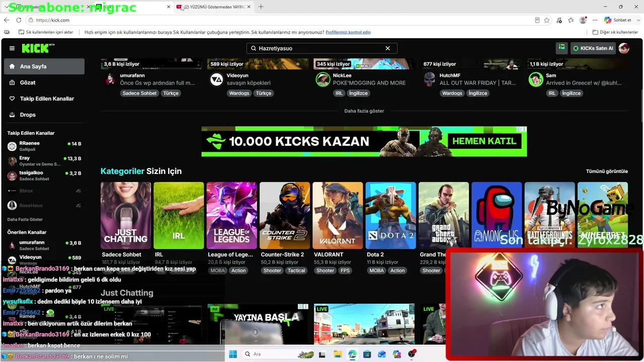
Task: Open OBS Studio from taskbar
Action: tap(412, 354)
